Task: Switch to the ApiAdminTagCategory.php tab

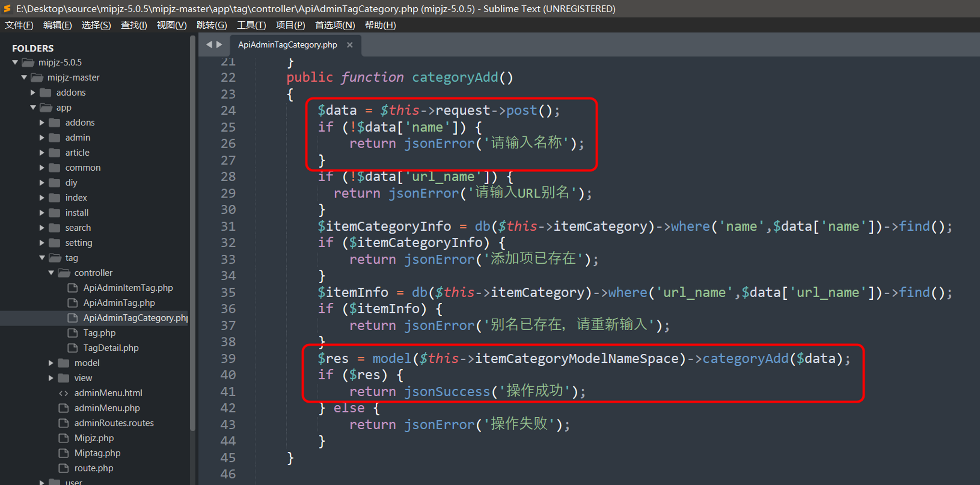Action: coord(287,45)
